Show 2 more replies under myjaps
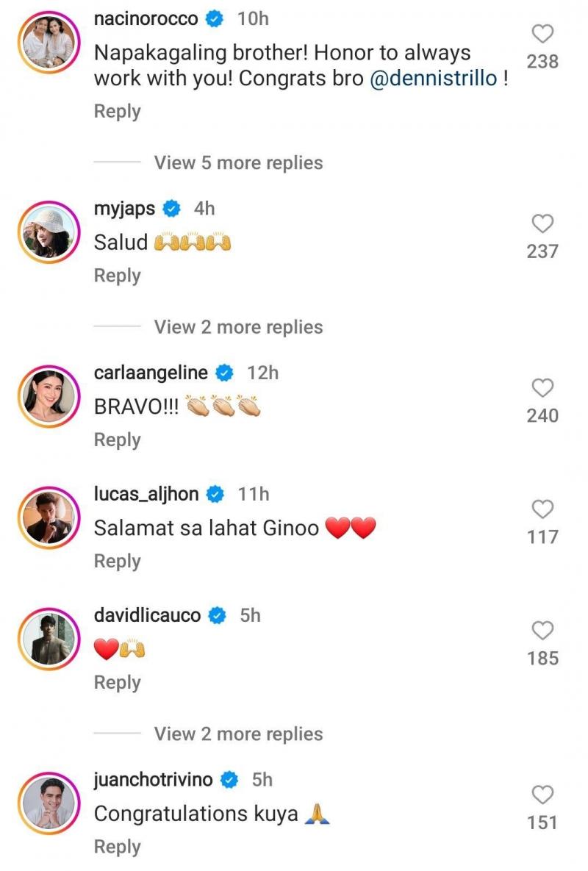The height and width of the screenshot is (871, 588). (238, 327)
